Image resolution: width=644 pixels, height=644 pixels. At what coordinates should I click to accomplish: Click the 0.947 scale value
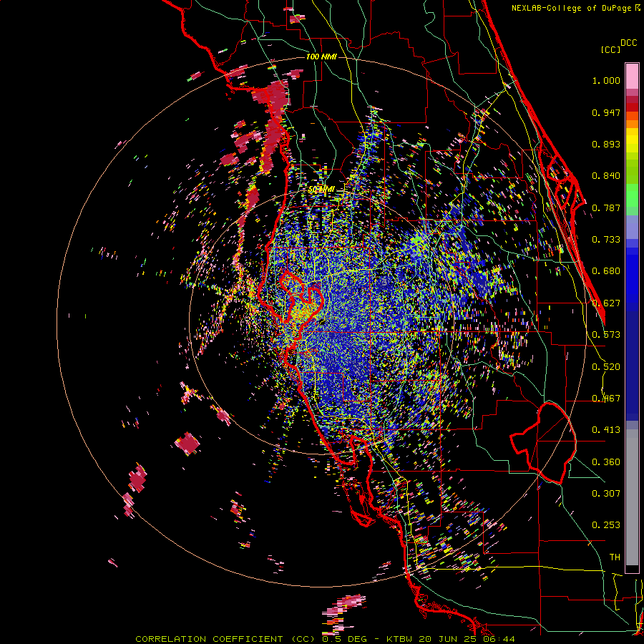pyautogui.click(x=606, y=112)
